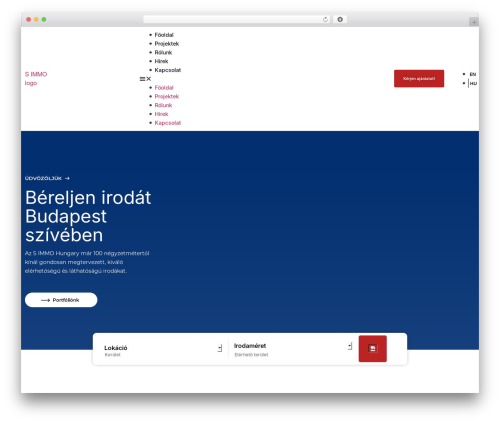Click the yellow minimize window dot
Image resolution: width=500 pixels, height=423 pixels.
point(36,19)
